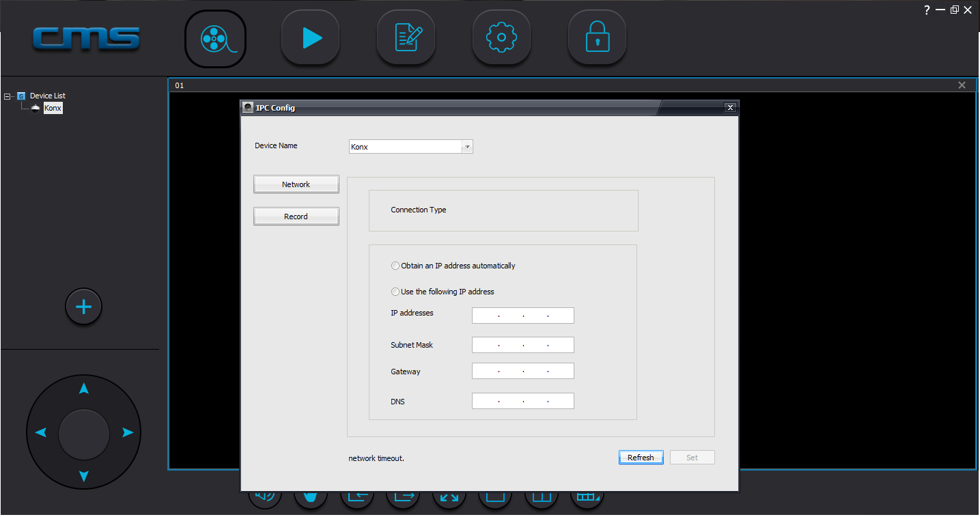The height and width of the screenshot is (517, 980).
Task: Switch to multi-split grid layout in bottom toolbar
Action: pos(587,497)
